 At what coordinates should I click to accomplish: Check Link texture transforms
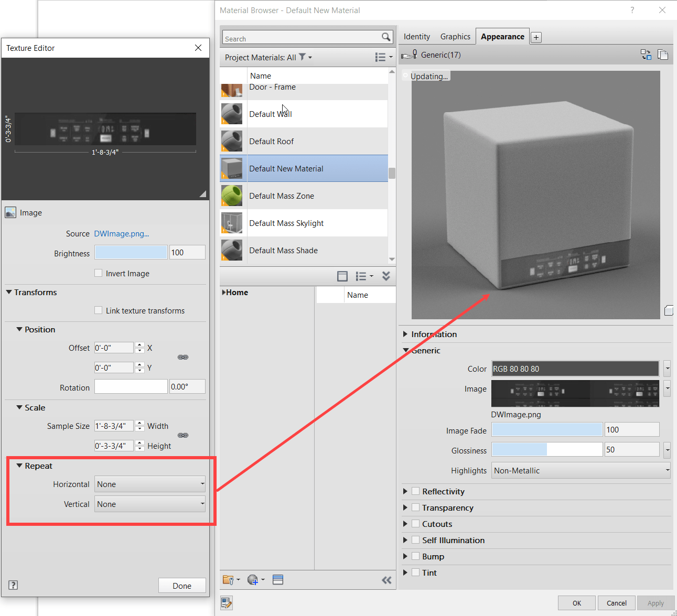[x=98, y=310]
